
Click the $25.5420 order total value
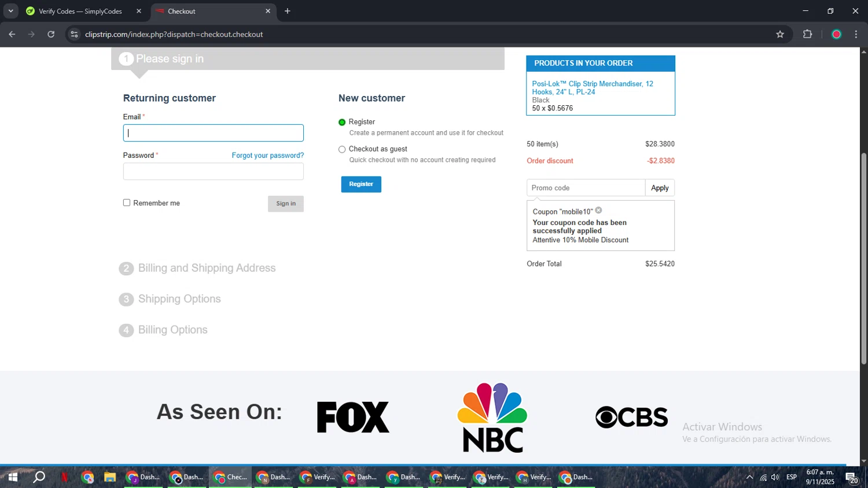click(660, 264)
